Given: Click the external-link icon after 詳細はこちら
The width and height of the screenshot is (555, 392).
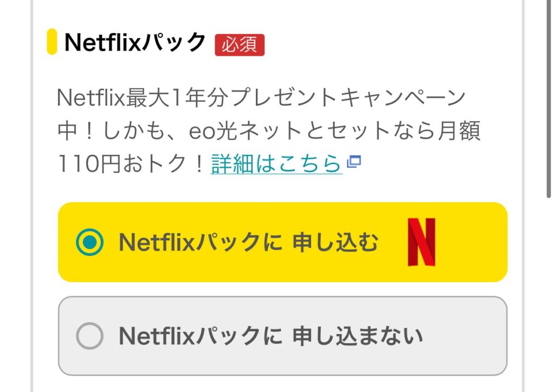Looking at the screenshot, I should click(x=354, y=161).
